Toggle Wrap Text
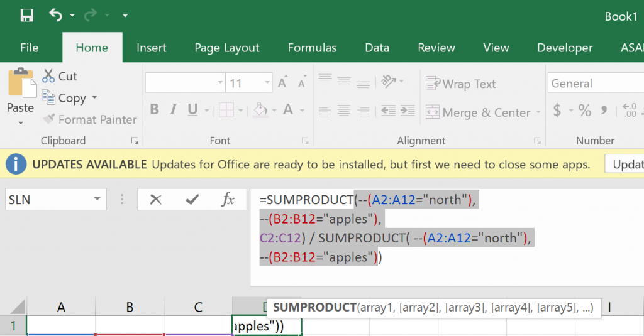Screen dimensions: 644x336 click(461, 84)
